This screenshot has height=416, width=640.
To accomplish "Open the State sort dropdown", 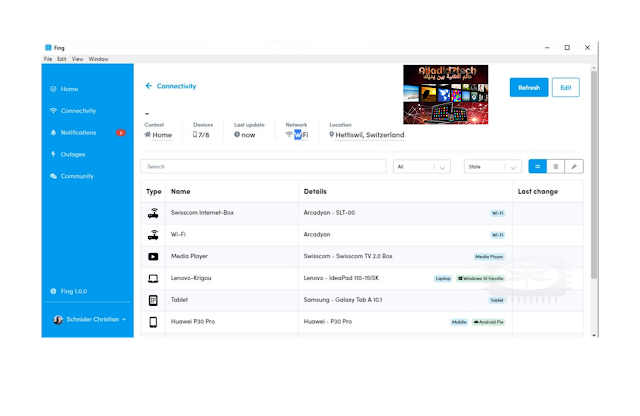I will pyautogui.click(x=493, y=167).
